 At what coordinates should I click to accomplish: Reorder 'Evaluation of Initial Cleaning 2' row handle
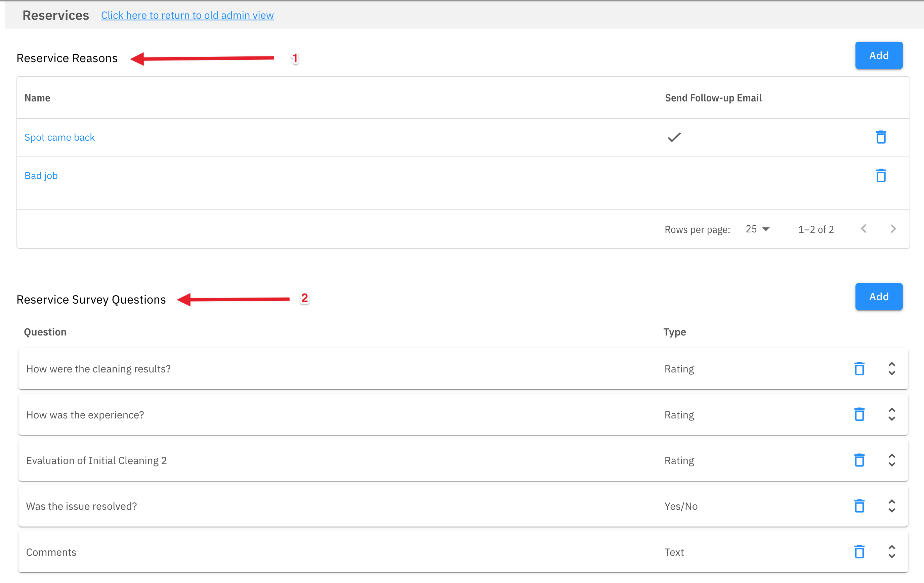[892, 460]
